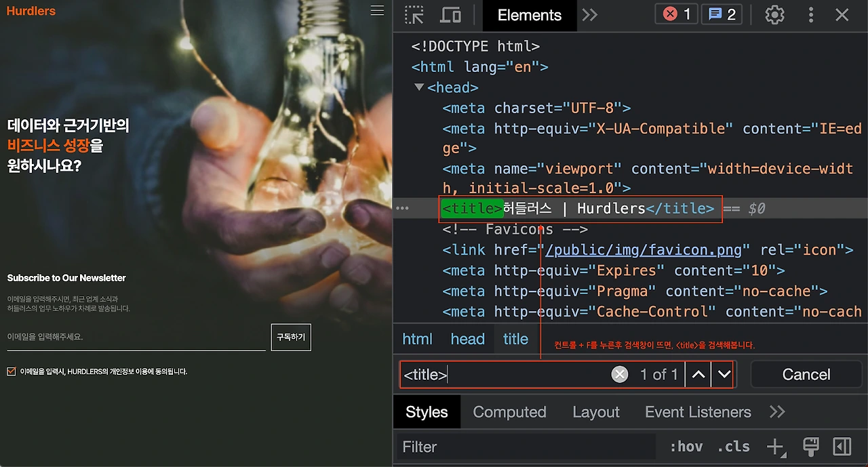Open the DevTools three-dot menu
Screen dimensions: 868x467
811,15
